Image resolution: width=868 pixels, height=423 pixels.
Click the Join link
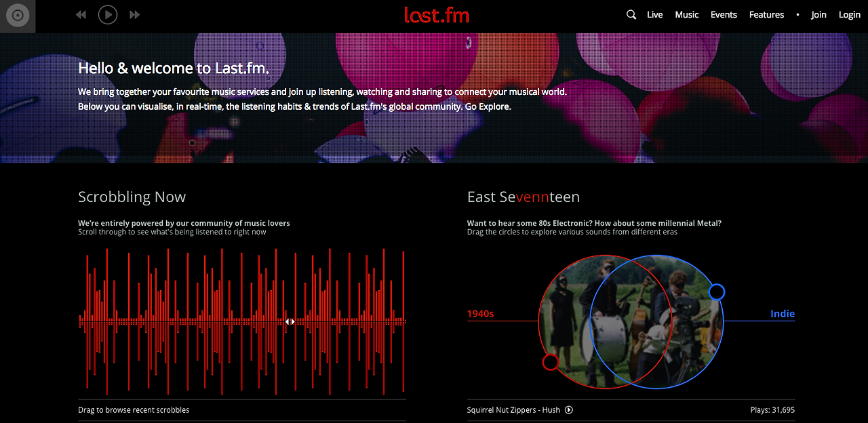pos(819,15)
